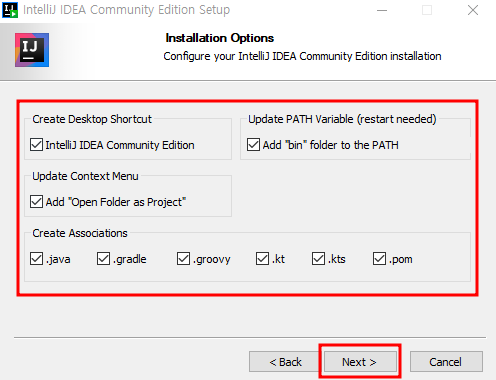Toggle the .kt association checkbox

(x=262, y=259)
